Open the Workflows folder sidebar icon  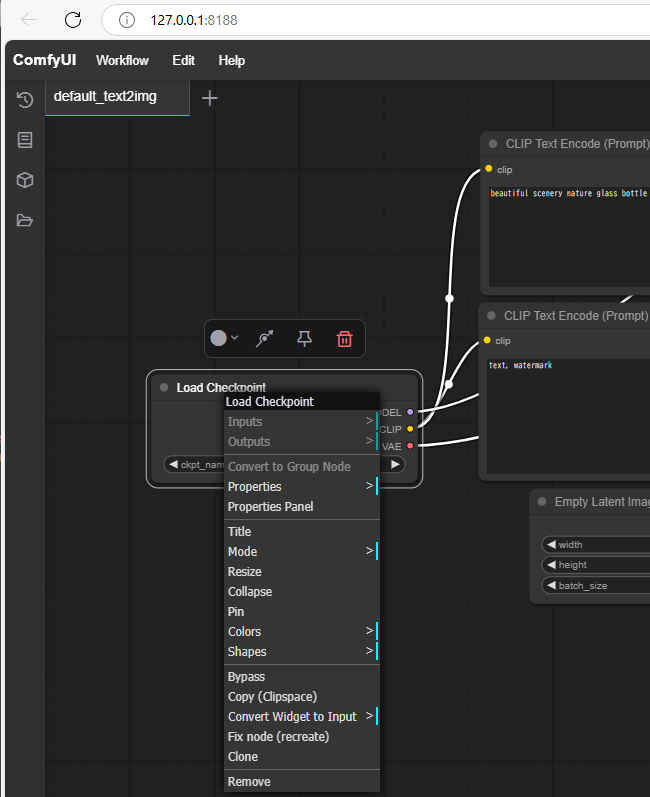[25, 220]
